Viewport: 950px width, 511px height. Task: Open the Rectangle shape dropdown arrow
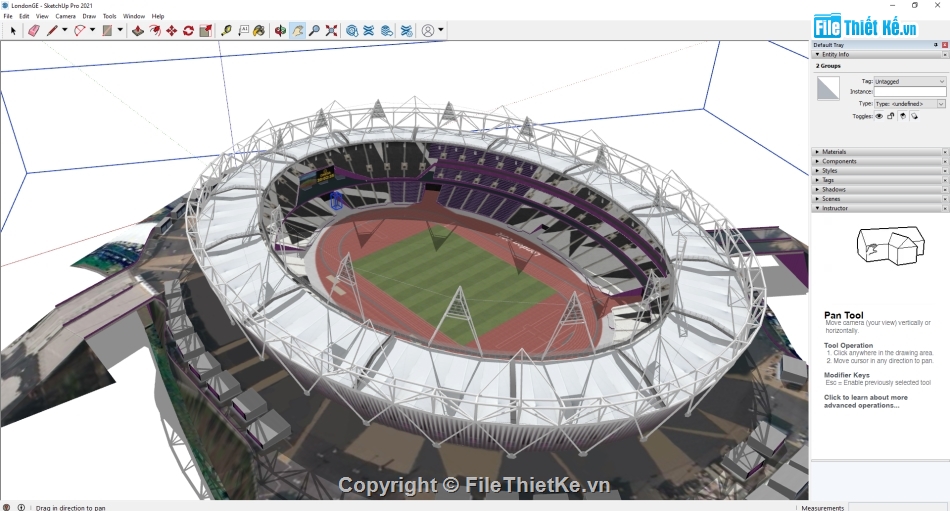point(120,30)
